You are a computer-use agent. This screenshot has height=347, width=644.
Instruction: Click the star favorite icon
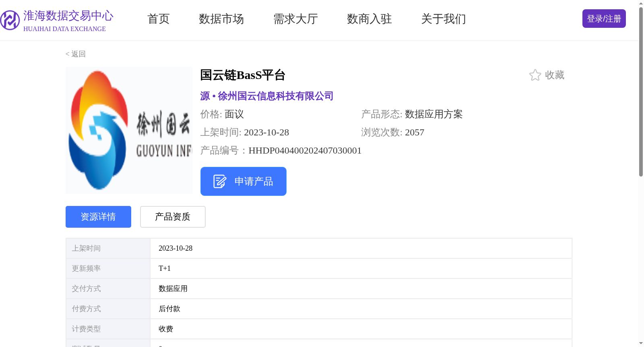pos(535,75)
